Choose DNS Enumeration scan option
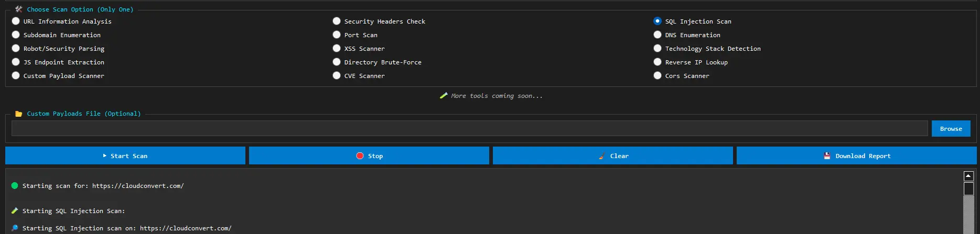 tap(658, 35)
